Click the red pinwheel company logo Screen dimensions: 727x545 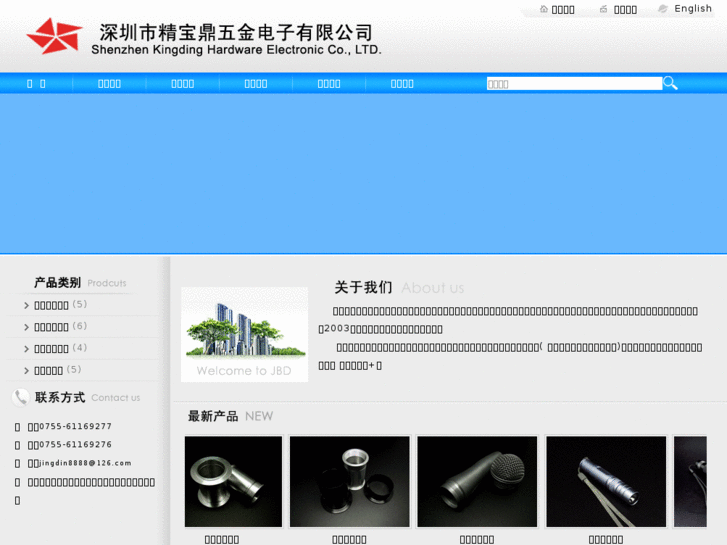tap(55, 36)
